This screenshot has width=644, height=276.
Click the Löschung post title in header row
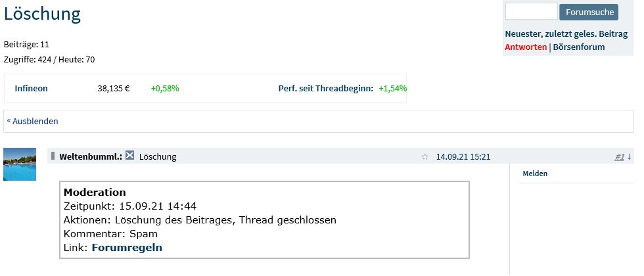(158, 157)
